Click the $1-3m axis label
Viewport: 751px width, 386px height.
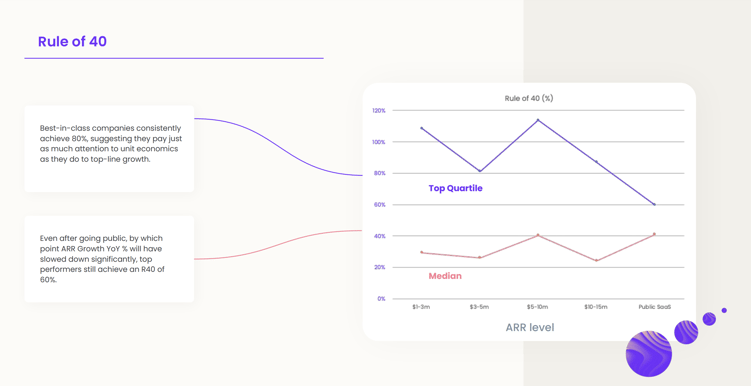coord(421,307)
